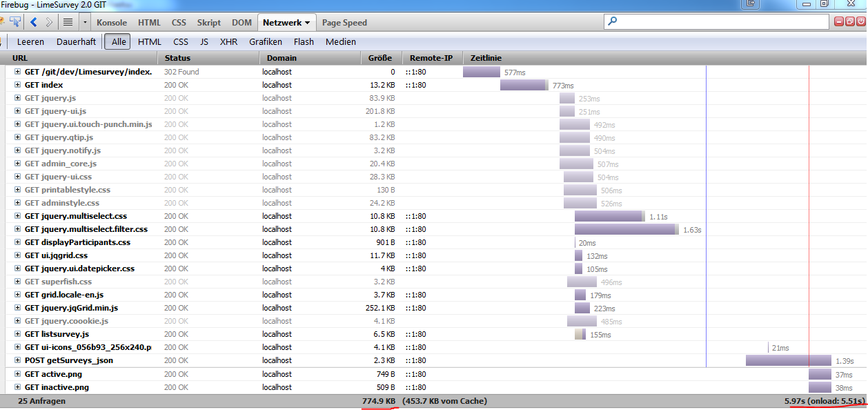Open the Page Speed tab

coord(344,23)
